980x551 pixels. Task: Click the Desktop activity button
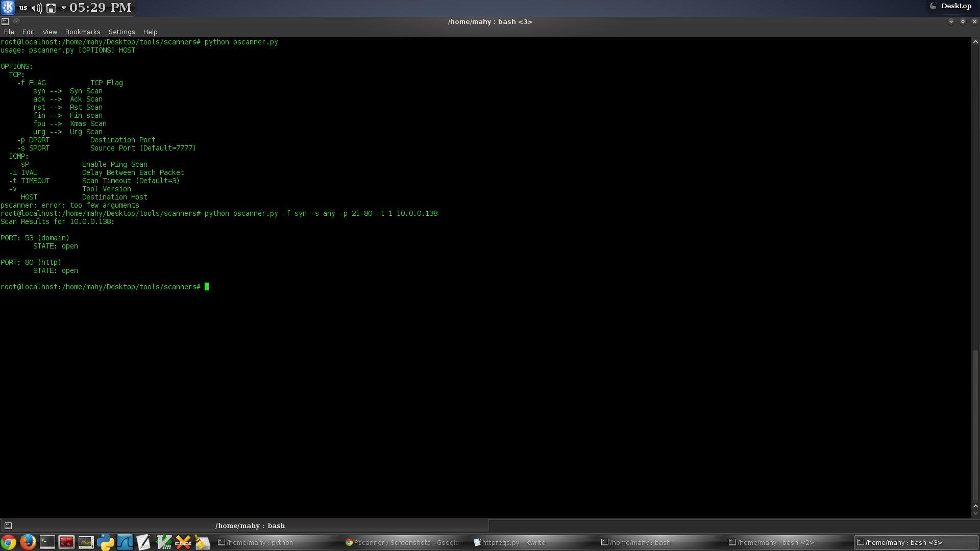[951, 6]
